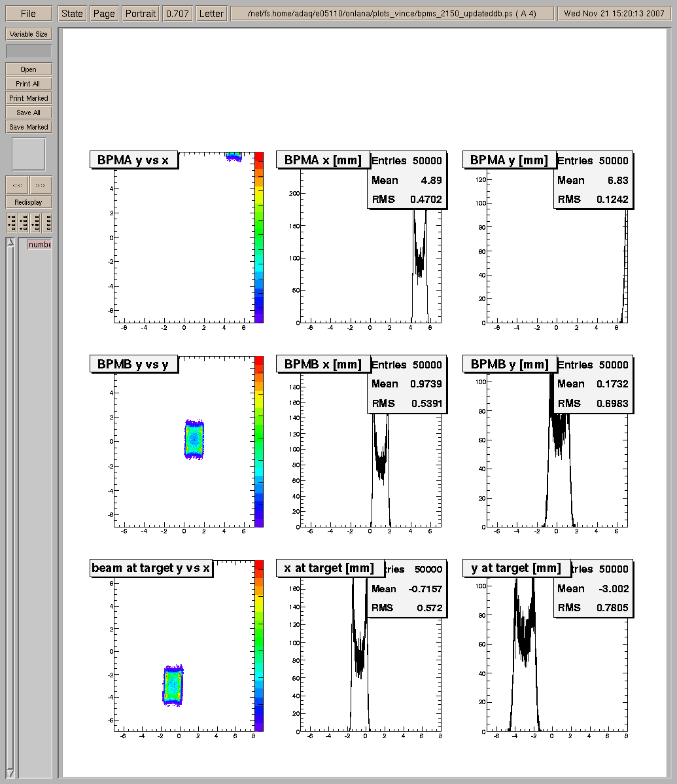Click the date button showing Wed Nov 21

[x=614, y=14]
